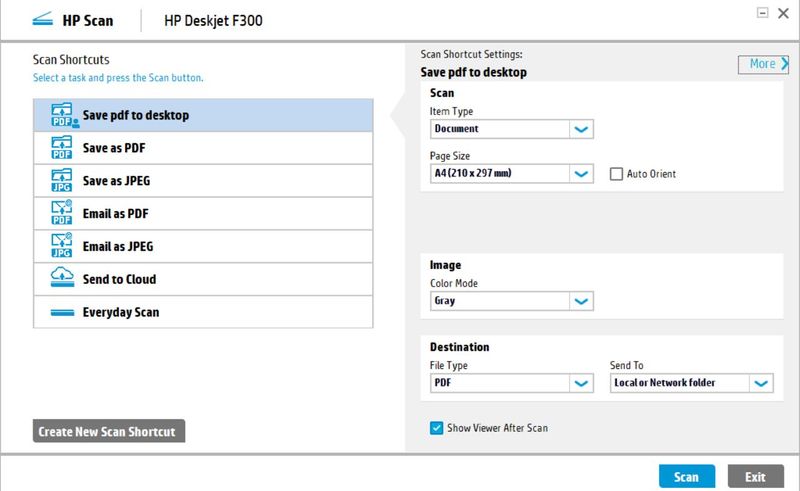The image size is (800, 491).
Task: Open the Color Mode dropdown
Action: (x=512, y=301)
